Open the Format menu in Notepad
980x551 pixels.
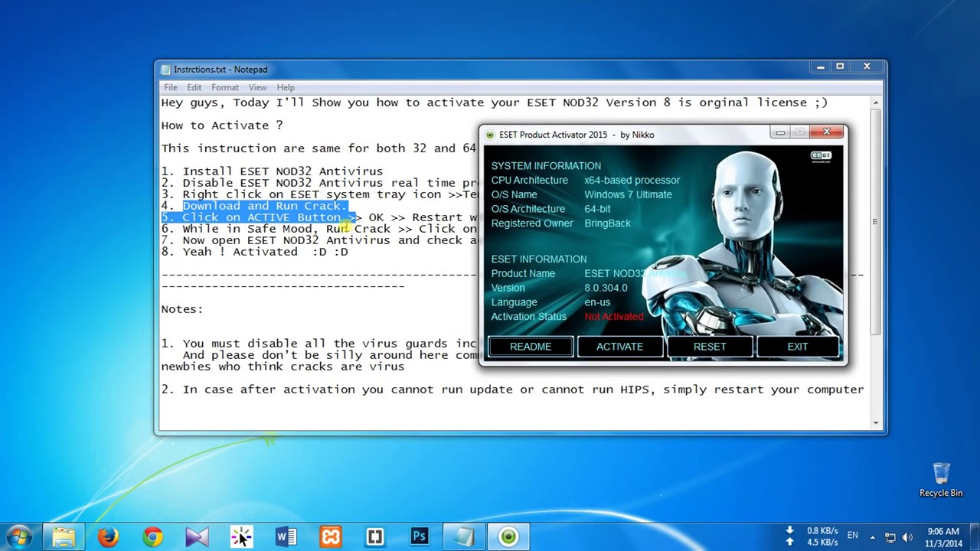[225, 87]
